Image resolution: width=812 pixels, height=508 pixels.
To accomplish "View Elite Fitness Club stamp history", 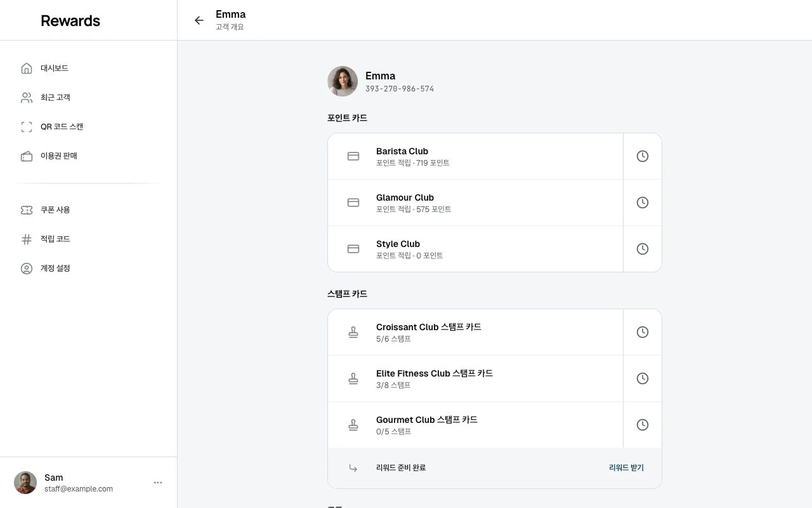I will (643, 378).
